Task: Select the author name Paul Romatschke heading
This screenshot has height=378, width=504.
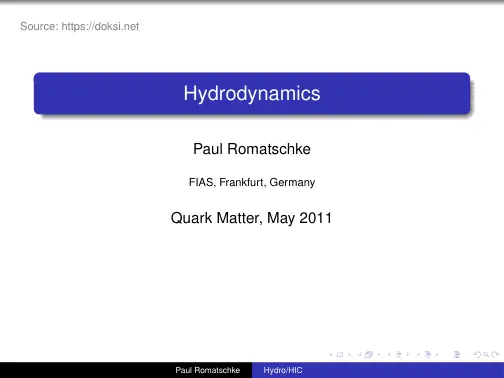Action: (252, 149)
